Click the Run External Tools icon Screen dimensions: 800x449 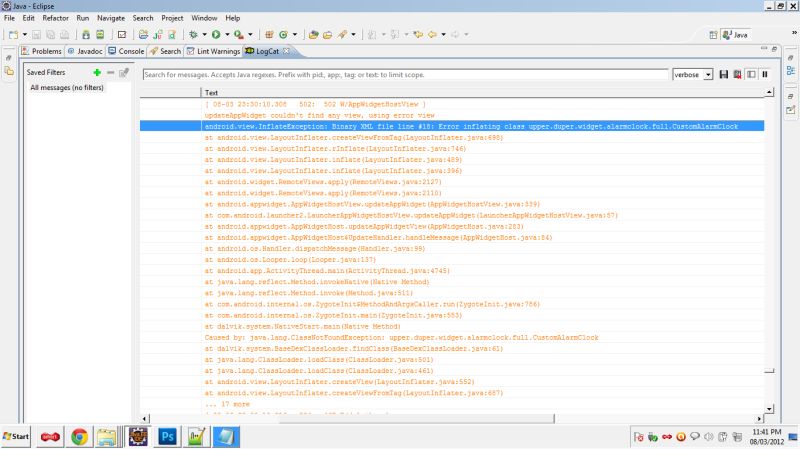(238, 35)
